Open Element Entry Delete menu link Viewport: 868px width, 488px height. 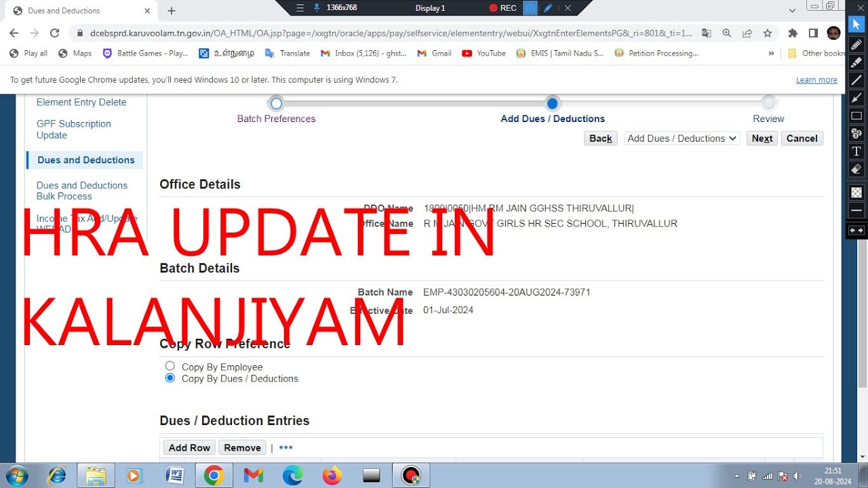[x=81, y=102]
